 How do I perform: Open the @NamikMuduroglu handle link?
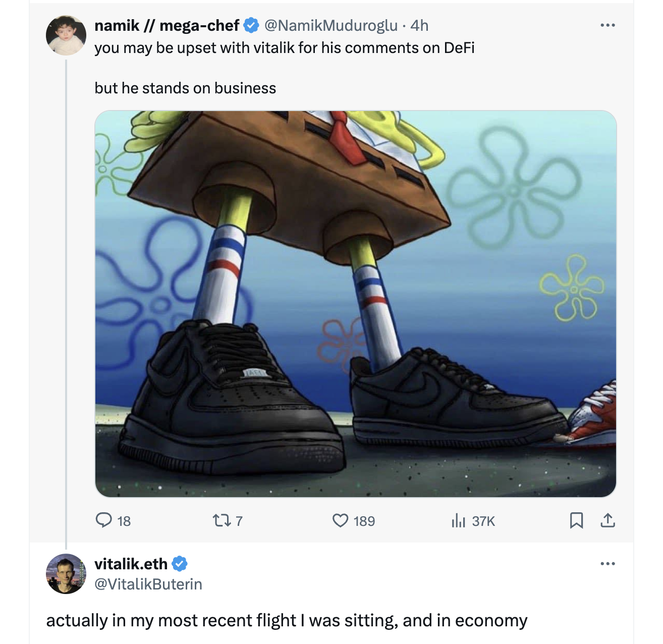click(331, 25)
